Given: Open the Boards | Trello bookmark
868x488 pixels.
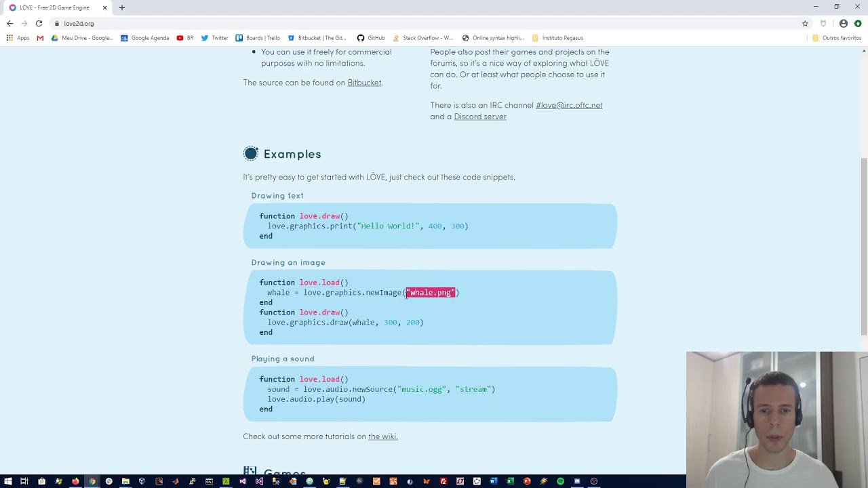Looking at the screenshot, I should coord(258,38).
